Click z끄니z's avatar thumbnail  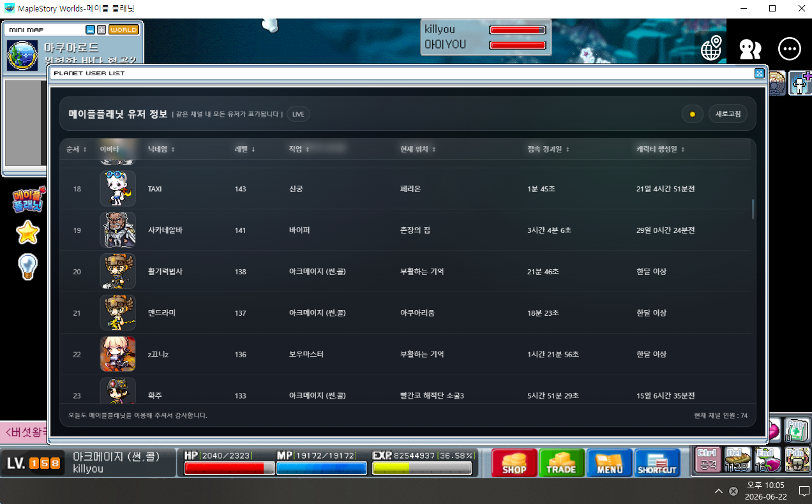coord(117,354)
